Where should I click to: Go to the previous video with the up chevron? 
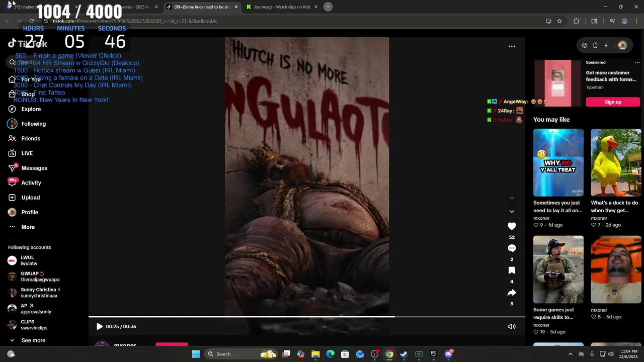point(512,198)
